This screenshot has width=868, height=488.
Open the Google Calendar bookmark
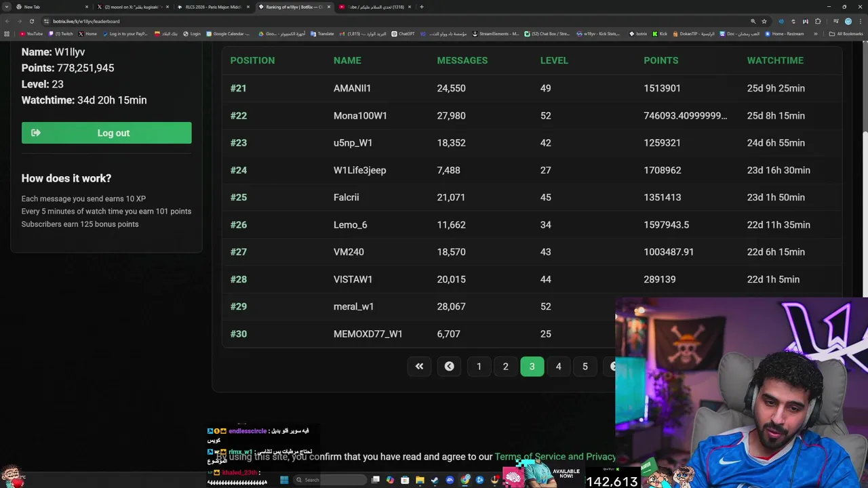(228, 34)
